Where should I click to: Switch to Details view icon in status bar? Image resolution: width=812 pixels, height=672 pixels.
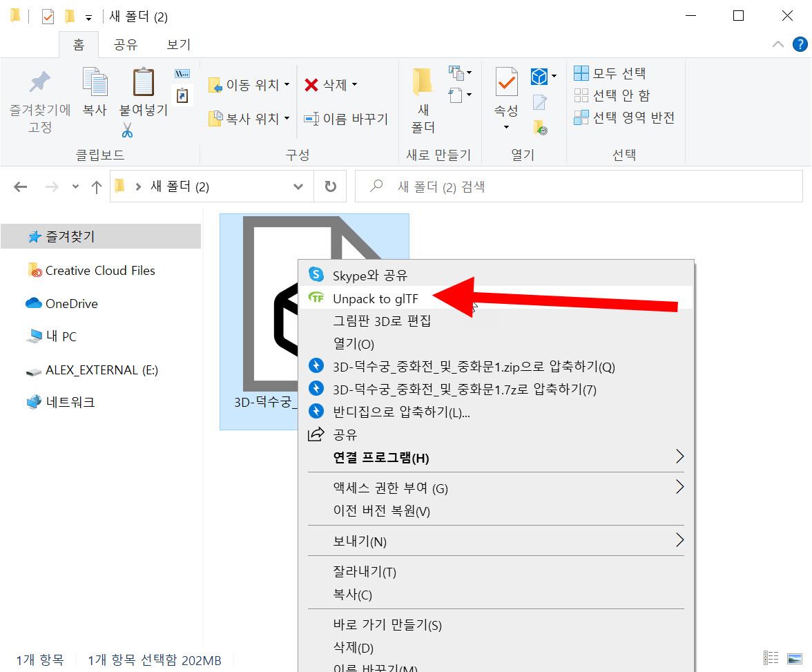pyautogui.click(x=771, y=658)
